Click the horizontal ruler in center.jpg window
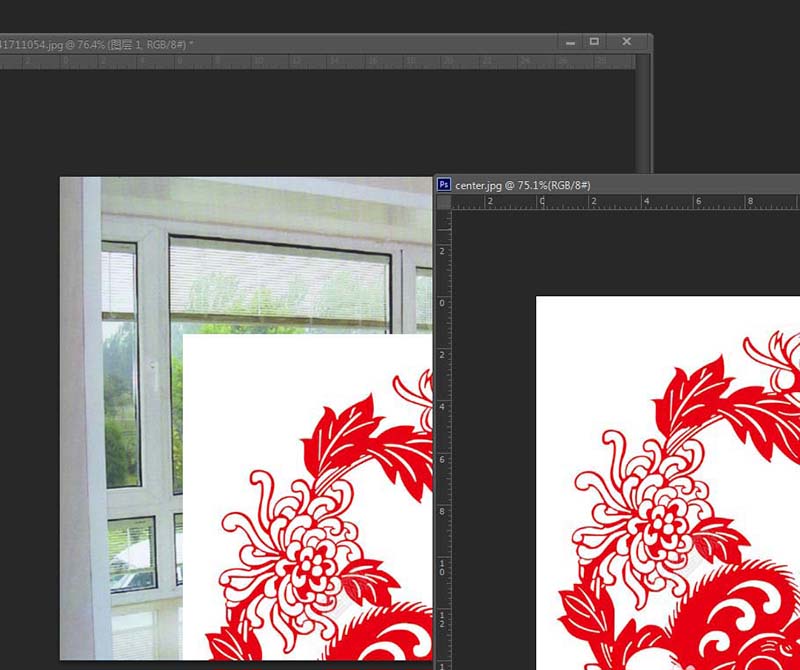800x670 pixels. click(x=626, y=203)
